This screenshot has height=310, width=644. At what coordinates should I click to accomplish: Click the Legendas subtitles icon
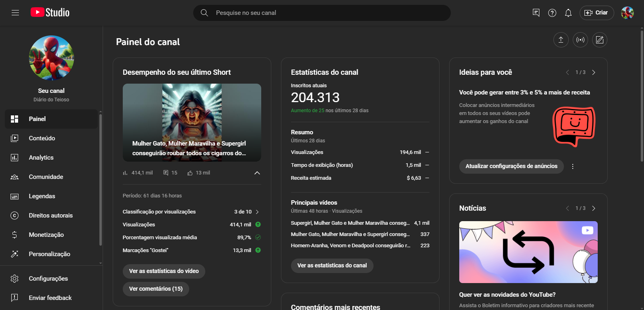[14, 196]
